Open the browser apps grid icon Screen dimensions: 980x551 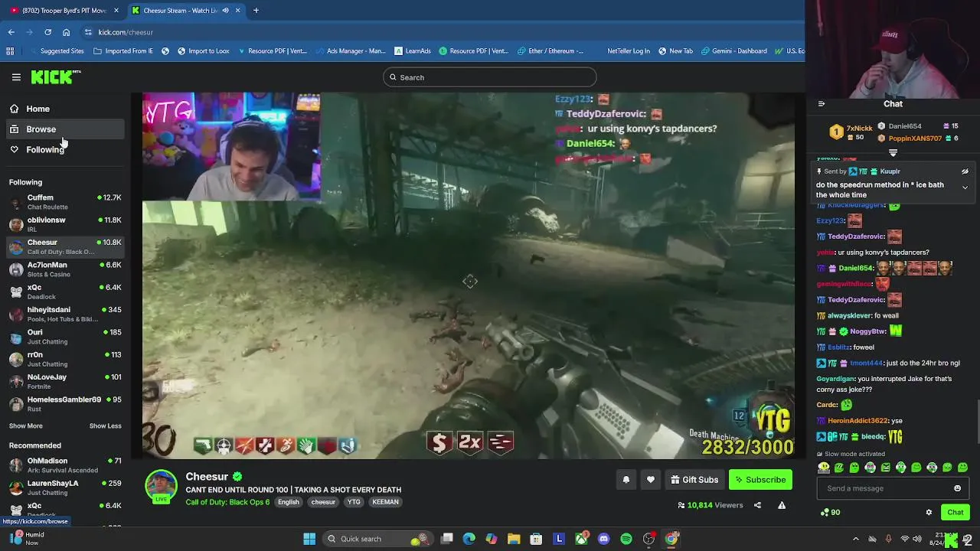click(x=10, y=51)
